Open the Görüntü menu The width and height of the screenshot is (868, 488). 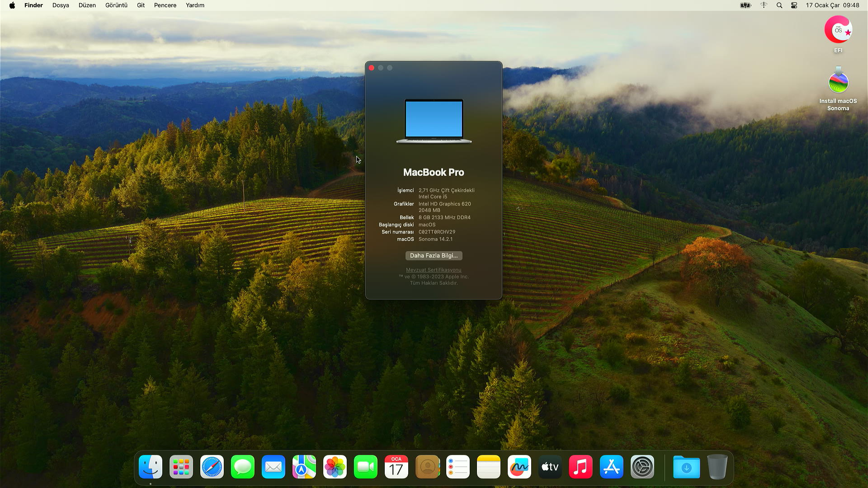click(x=116, y=5)
